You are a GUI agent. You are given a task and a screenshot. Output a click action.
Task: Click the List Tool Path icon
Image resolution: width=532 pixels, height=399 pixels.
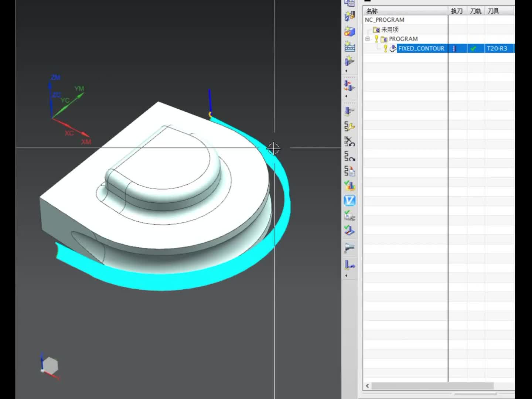click(x=349, y=171)
